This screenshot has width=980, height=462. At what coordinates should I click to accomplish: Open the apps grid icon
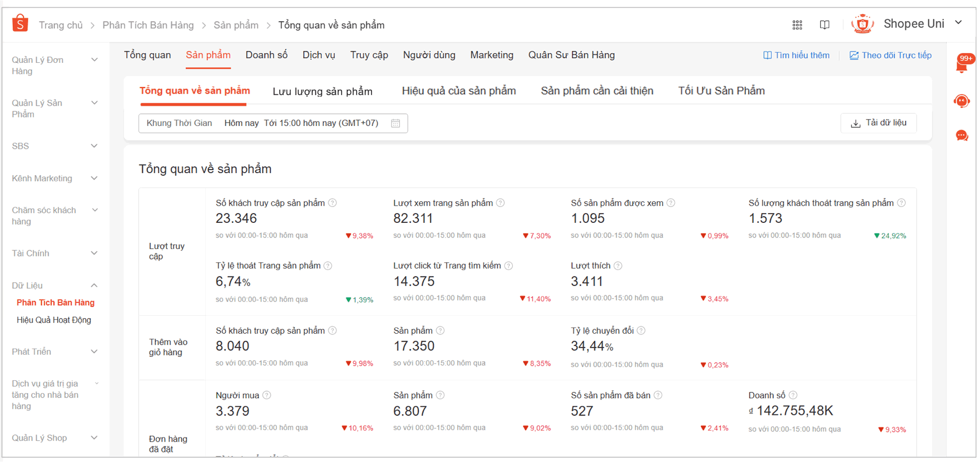(x=797, y=25)
